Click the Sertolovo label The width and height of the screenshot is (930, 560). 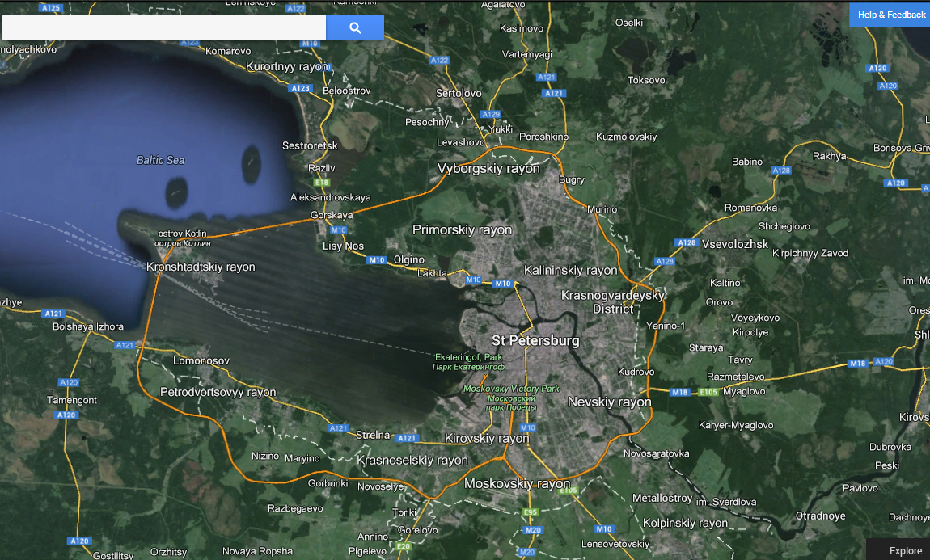(459, 93)
